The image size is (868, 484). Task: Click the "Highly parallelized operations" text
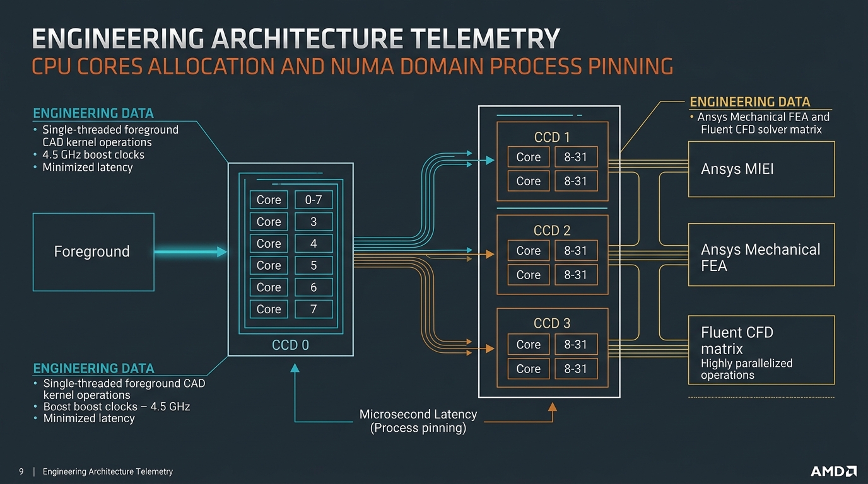point(746,369)
